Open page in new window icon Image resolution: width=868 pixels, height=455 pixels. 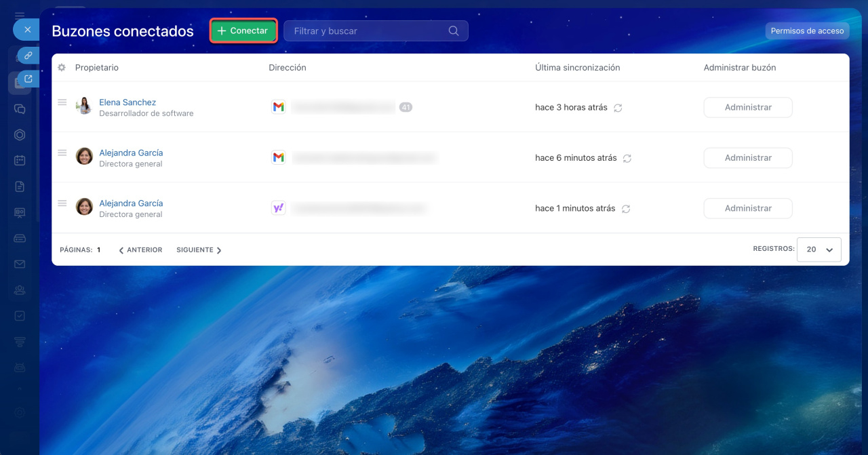click(x=28, y=79)
